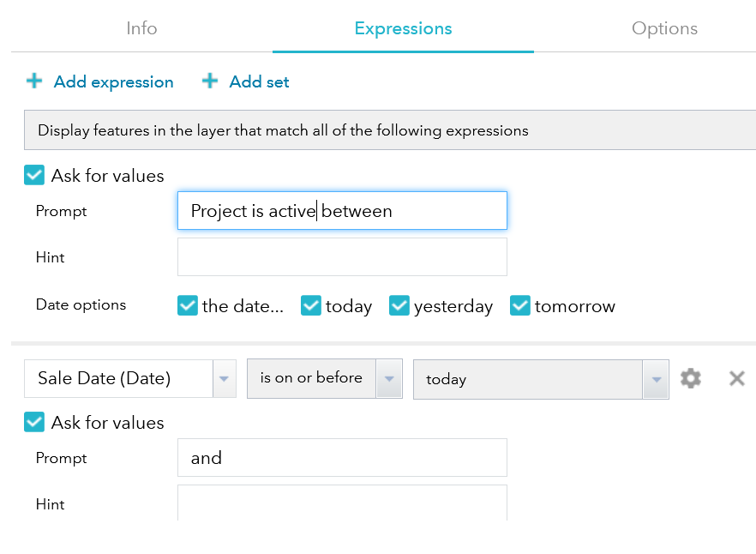
Task: Uncheck the first Ask for values checkbox
Action: [x=34, y=176]
